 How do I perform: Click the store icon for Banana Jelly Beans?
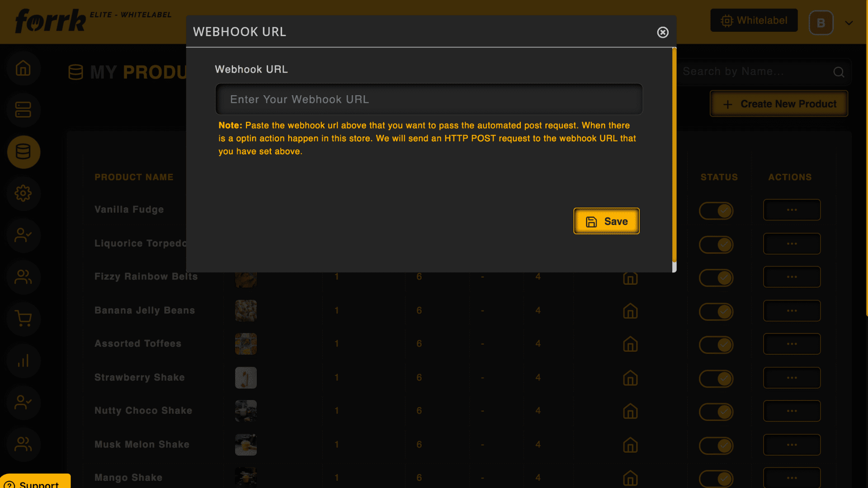630,311
